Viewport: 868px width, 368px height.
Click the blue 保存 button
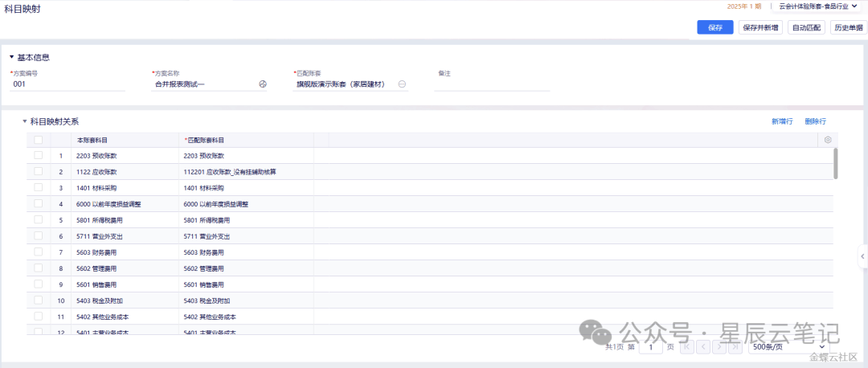pos(714,27)
